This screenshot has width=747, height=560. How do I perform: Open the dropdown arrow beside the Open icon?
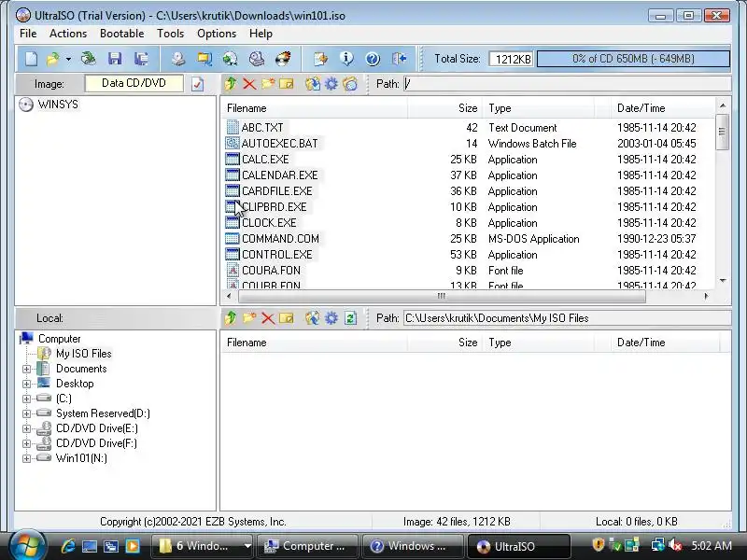click(x=68, y=59)
